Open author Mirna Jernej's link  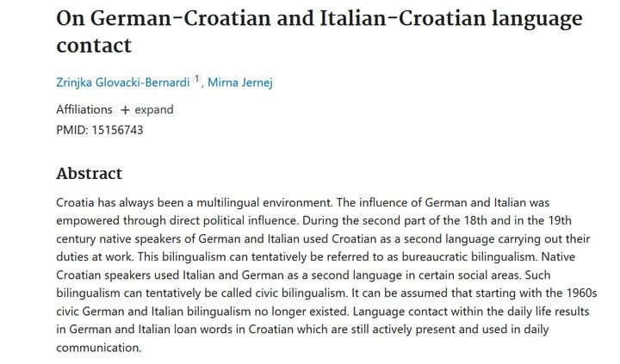point(240,83)
